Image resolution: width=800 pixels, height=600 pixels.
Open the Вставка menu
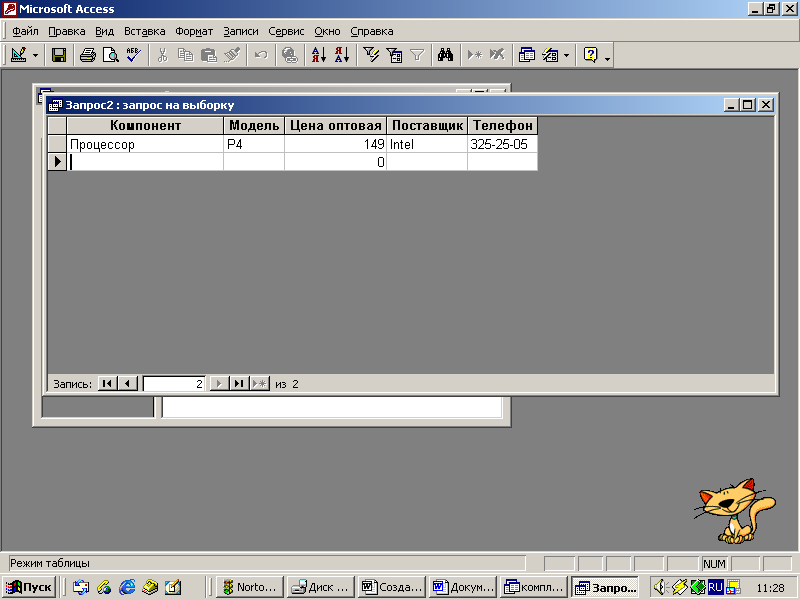[144, 31]
